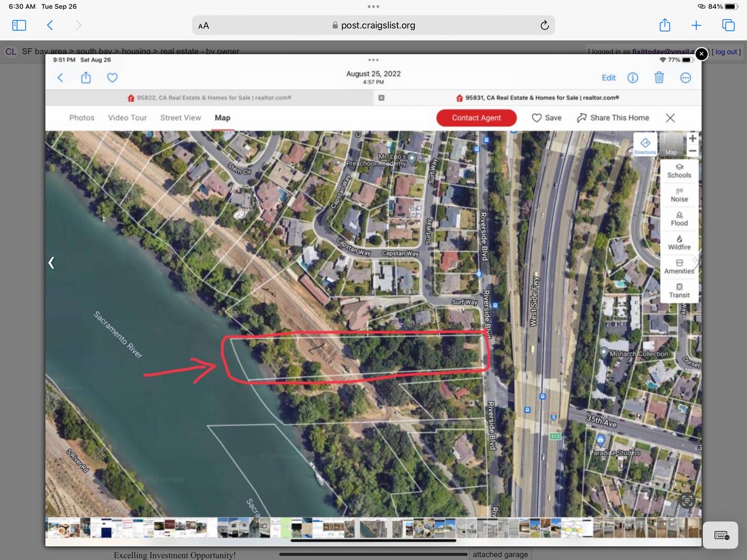The image size is (747, 560).
Task: View the Flood risk layer
Action: [679, 218]
